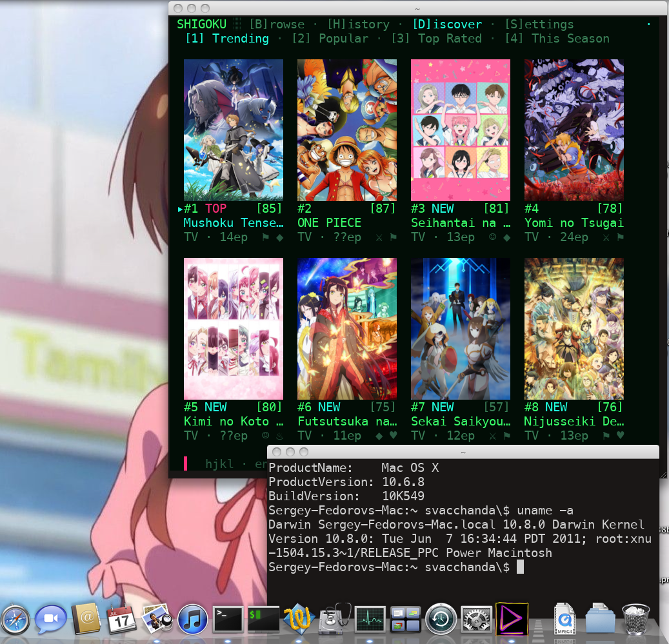Click the heart icon on Nijusseiki De row
669x644 pixels.
pyautogui.click(x=621, y=436)
